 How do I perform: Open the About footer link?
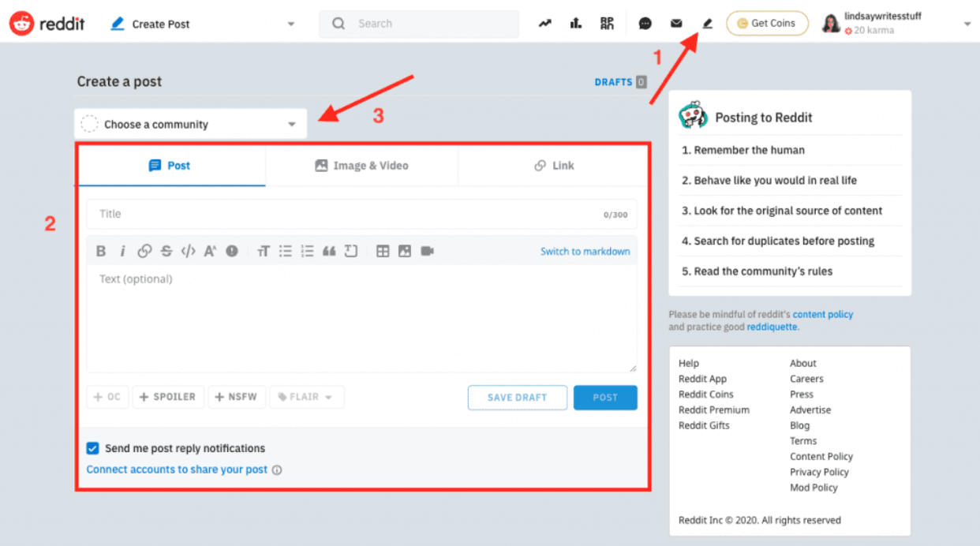click(803, 363)
